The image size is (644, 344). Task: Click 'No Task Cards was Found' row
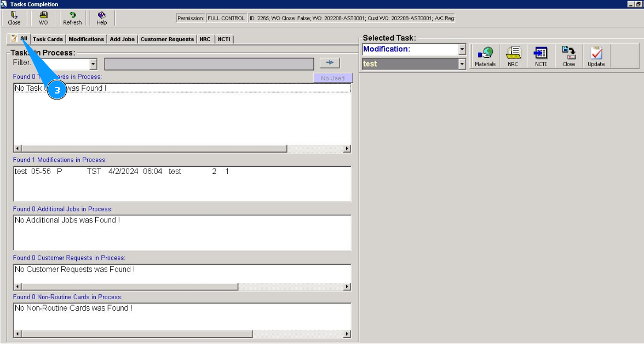click(182, 88)
